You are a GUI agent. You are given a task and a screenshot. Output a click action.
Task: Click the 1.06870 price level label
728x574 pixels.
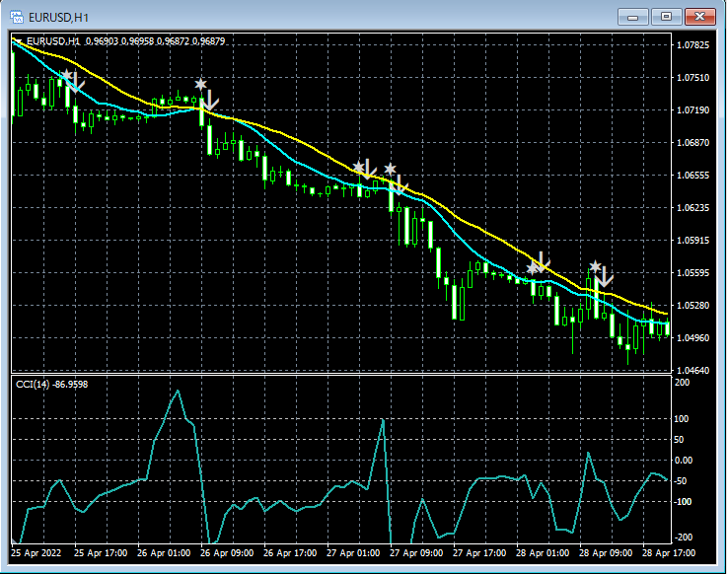tap(692, 142)
